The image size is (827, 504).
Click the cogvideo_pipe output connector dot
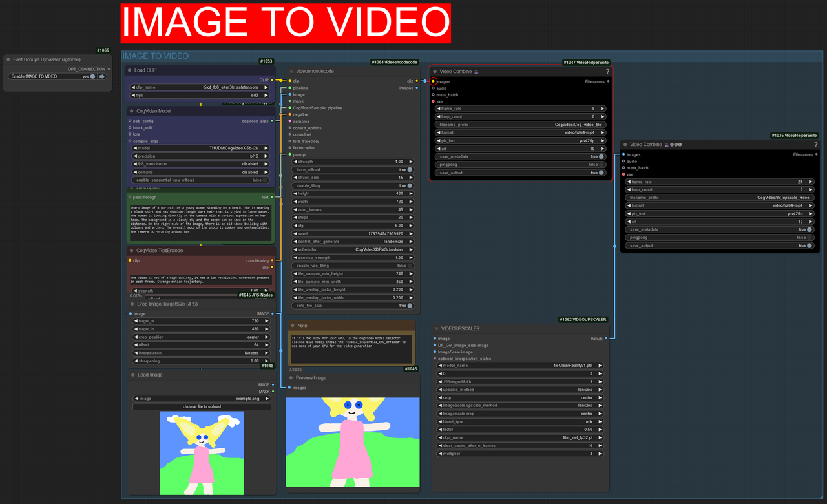pos(272,121)
